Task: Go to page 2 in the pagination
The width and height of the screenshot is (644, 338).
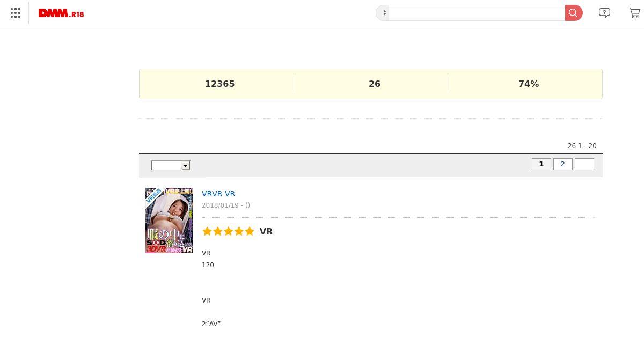Action: [x=563, y=164]
